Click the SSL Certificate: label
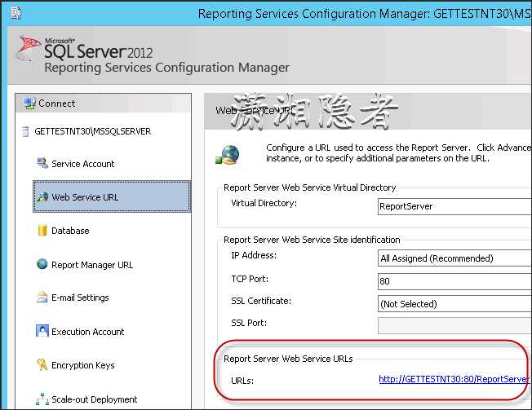This screenshot has width=532, height=410. click(x=261, y=301)
